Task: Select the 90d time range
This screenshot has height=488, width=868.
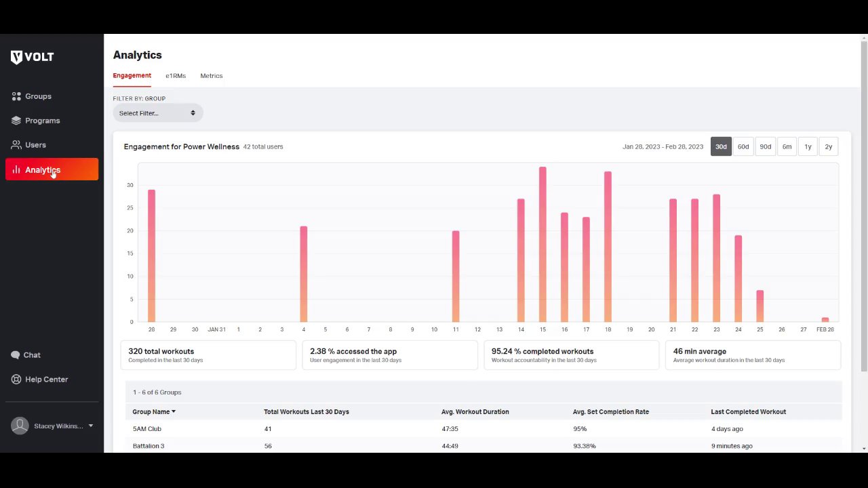Action: (x=765, y=146)
